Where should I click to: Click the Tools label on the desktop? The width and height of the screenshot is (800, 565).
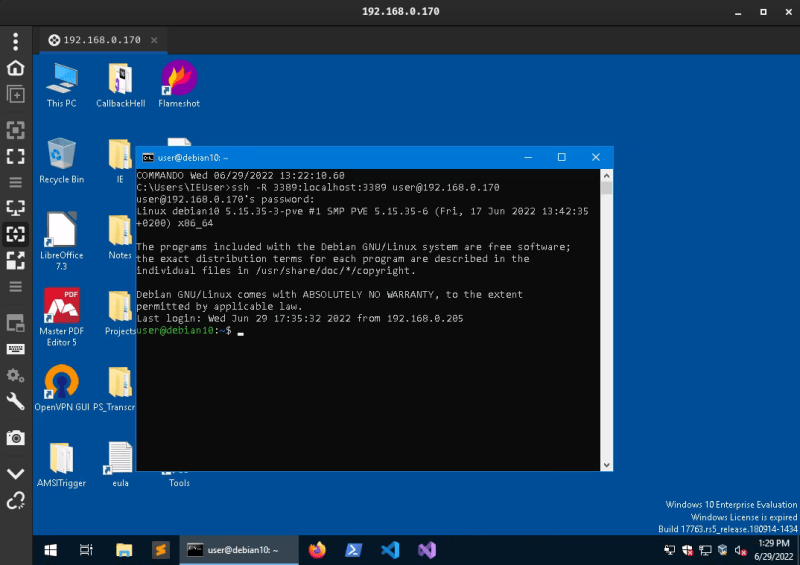click(179, 483)
